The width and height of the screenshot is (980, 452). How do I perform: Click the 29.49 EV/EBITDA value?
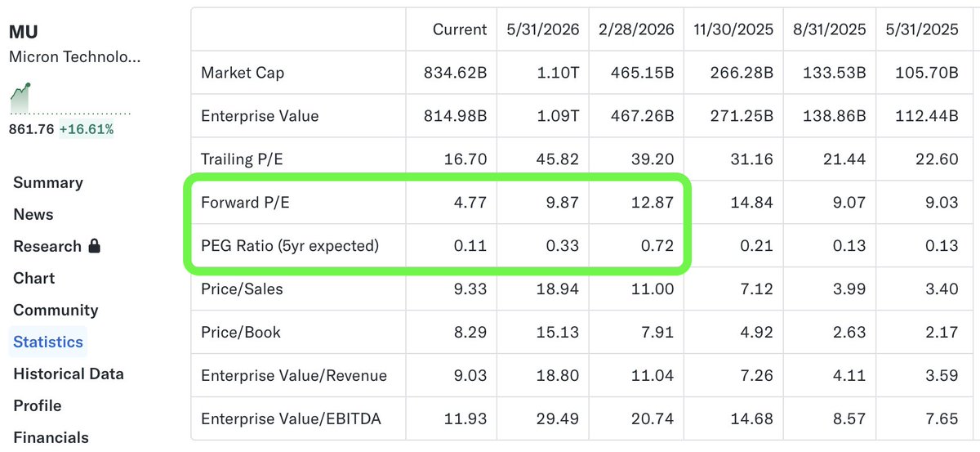click(x=559, y=418)
